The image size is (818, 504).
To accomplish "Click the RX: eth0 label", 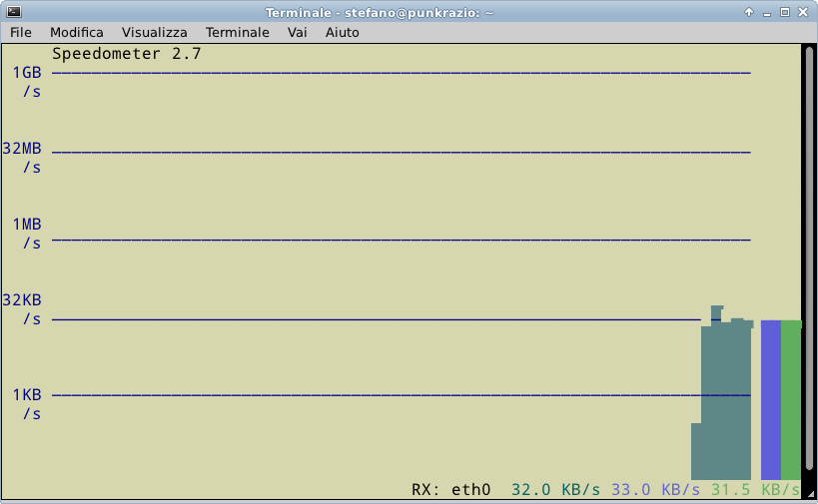I will (451, 489).
